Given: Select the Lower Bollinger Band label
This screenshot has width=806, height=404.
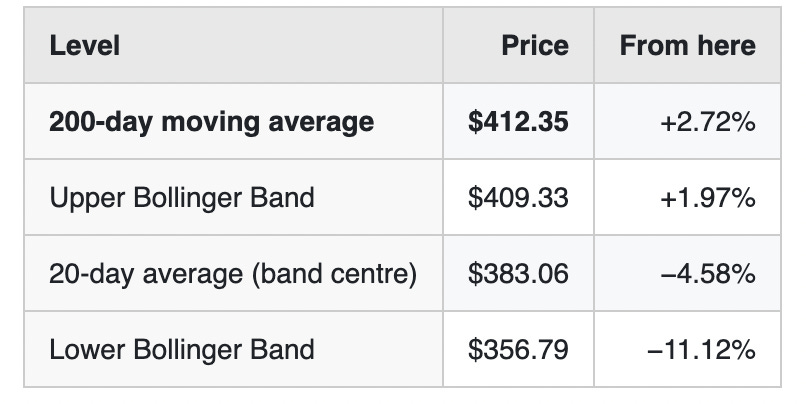Looking at the screenshot, I should [x=181, y=350].
